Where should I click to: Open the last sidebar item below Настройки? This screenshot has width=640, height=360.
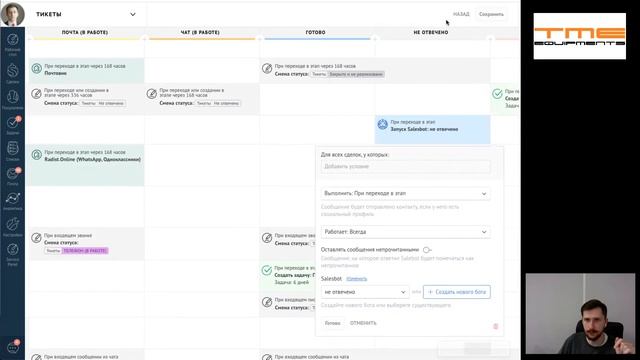click(13, 254)
